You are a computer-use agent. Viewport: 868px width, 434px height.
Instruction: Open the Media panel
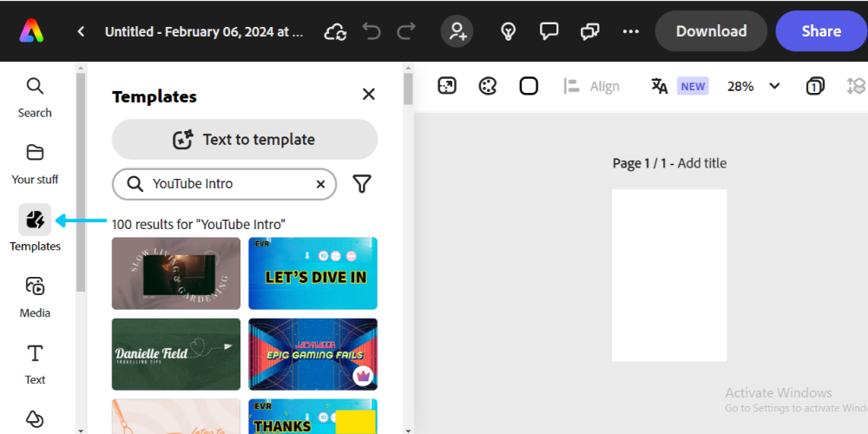coord(35,298)
